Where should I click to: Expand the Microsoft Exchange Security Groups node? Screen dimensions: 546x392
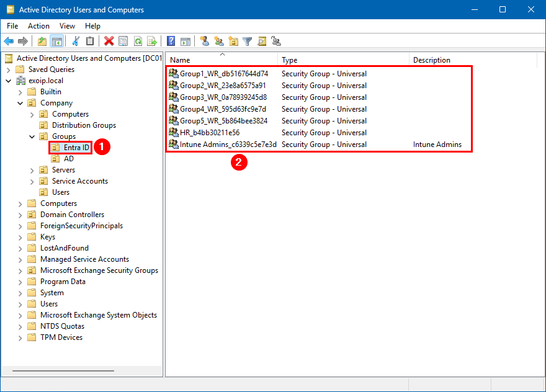20,270
